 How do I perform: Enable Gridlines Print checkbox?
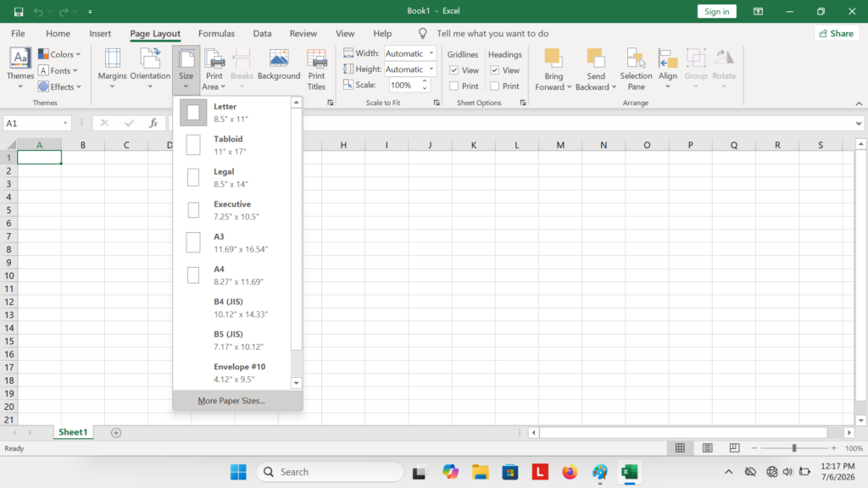click(x=454, y=86)
